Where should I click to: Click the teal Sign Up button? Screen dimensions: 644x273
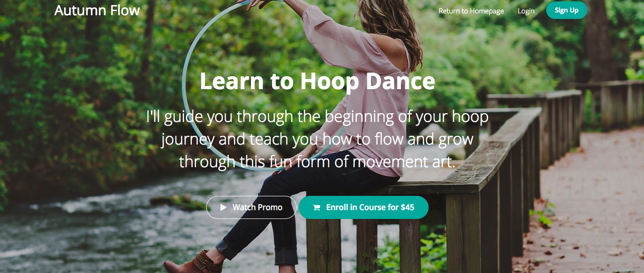pos(566,10)
